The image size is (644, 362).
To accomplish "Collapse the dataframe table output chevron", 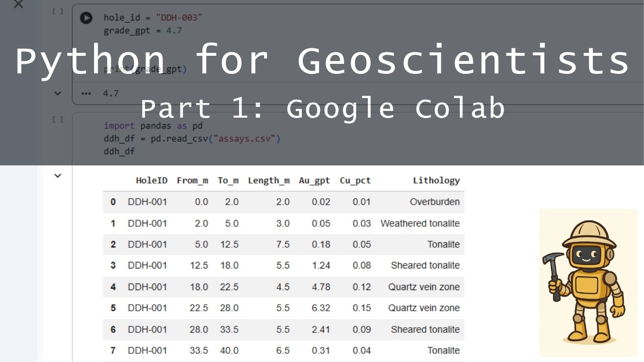I will (x=58, y=175).
